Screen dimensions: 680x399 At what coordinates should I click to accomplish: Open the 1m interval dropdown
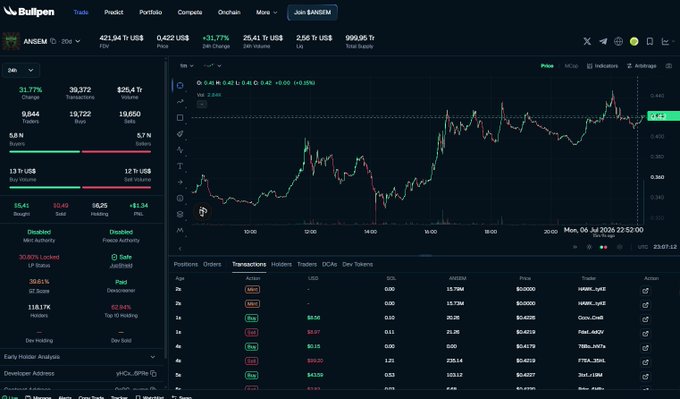pos(187,66)
